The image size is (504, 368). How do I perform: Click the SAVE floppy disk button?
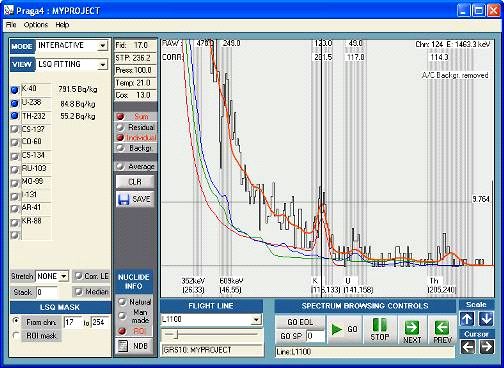135,199
